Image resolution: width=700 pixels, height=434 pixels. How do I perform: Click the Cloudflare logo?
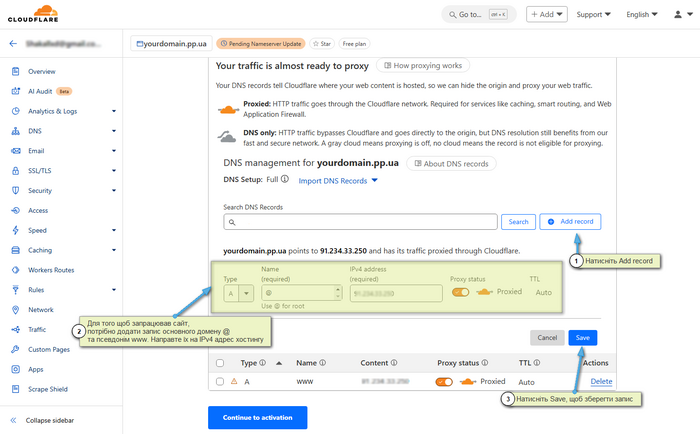click(33, 13)
